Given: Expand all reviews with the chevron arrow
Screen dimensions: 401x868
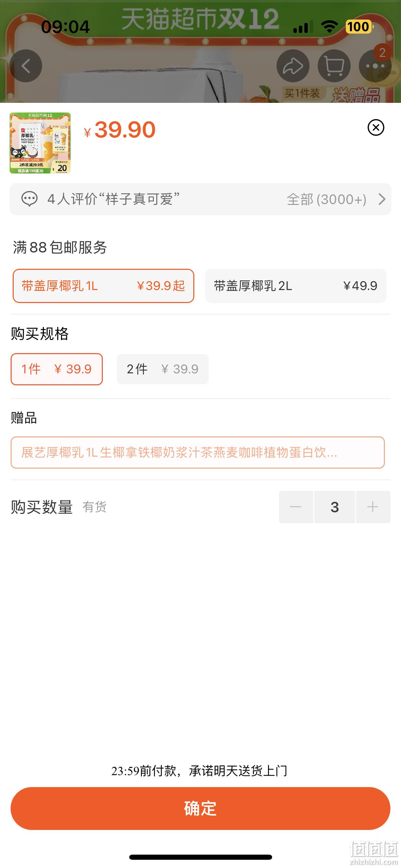Looking at the screenshot, I should [x=382, y=199].
